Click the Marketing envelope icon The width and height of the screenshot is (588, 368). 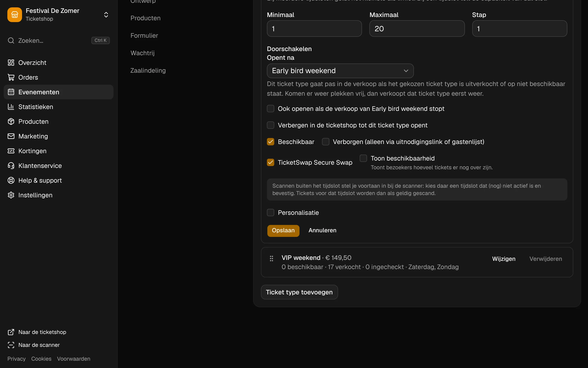pyautogui.click(x=11, y=136)
